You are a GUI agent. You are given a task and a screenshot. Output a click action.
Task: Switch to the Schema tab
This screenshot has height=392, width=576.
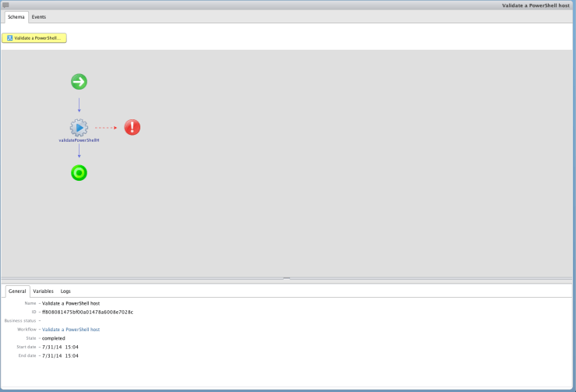tap(16, 16)
